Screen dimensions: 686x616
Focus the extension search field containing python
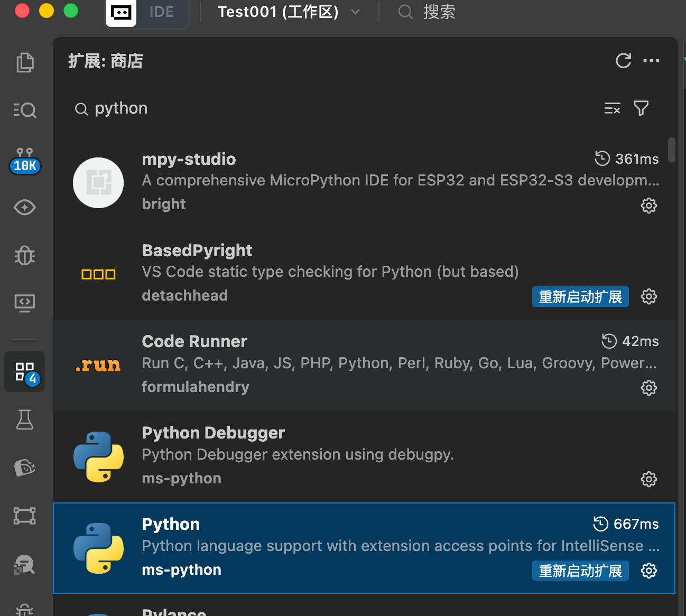[333, 108]
